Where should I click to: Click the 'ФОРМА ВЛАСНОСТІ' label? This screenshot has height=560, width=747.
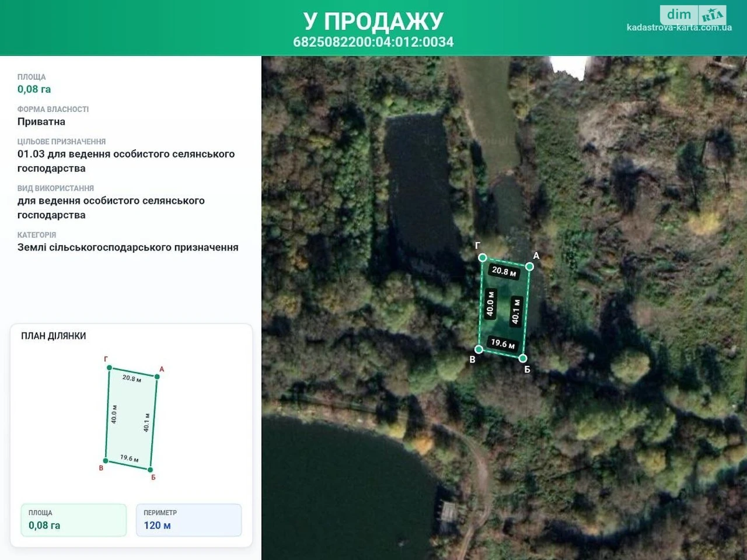point(53,109)
